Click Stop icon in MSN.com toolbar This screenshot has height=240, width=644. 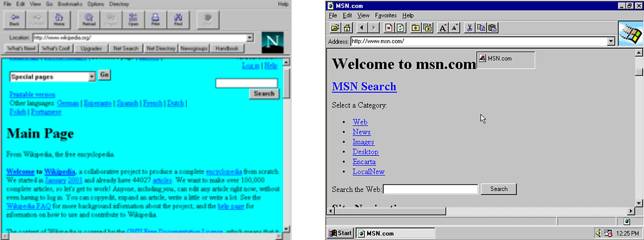(x=389, y=28)
